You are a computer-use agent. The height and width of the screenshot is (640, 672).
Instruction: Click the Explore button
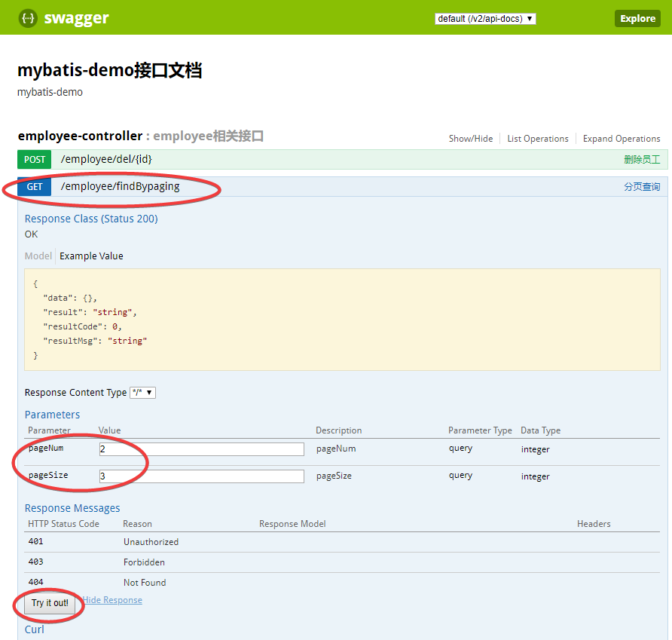637,17
